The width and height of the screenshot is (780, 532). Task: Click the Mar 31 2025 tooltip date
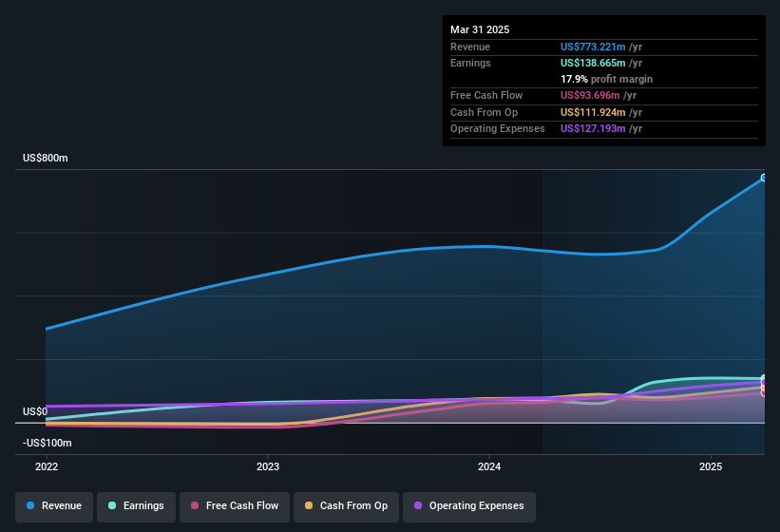pyautogui.click(x=480, y=29)
